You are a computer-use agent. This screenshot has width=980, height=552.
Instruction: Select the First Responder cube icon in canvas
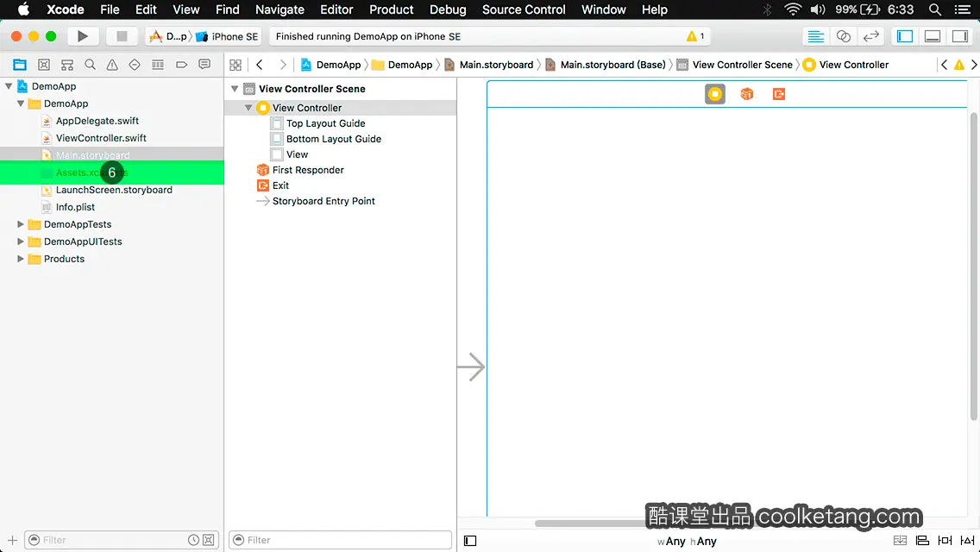747,94
